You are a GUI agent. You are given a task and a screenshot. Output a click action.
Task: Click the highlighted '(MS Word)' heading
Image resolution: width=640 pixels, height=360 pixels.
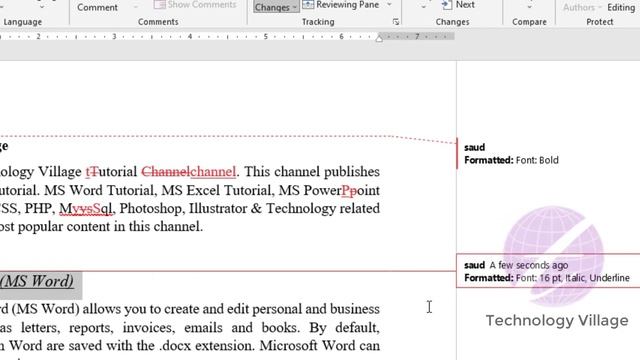coord(38,281)
